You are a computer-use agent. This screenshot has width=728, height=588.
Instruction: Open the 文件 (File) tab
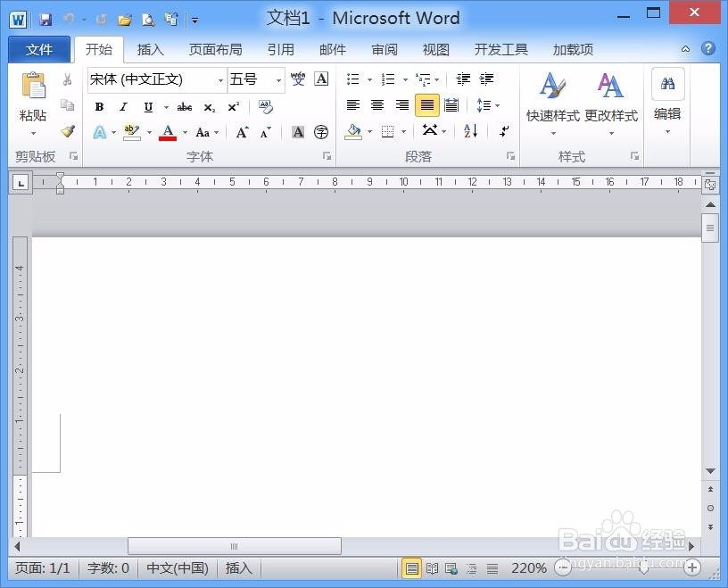pyautogui.click(x=39, y=49)
